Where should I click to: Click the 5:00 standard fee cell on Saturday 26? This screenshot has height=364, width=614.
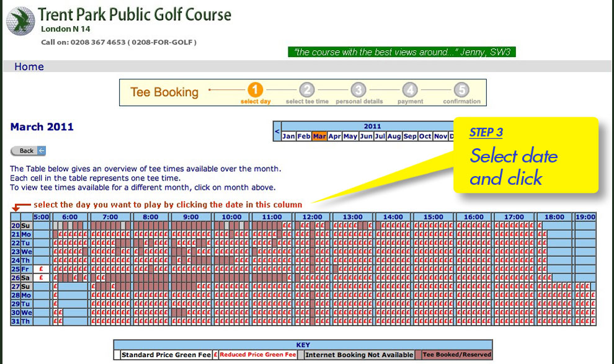coord(41,278)
